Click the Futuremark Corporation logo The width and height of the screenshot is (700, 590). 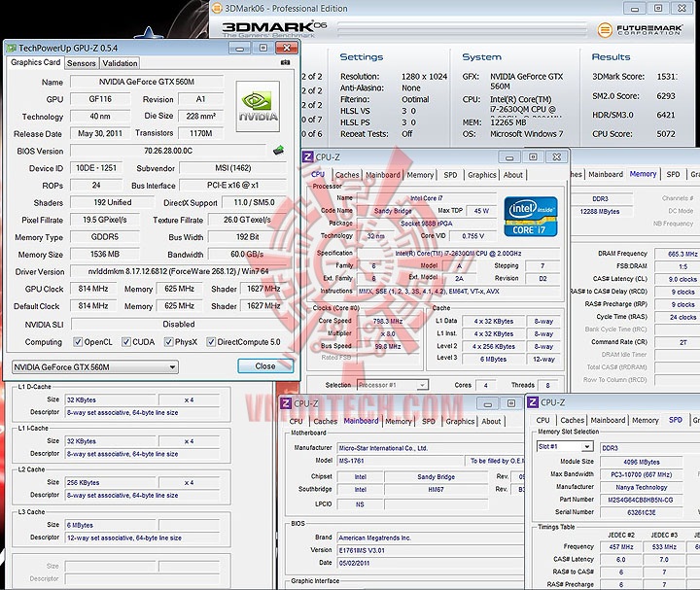(x=640, y=30)
